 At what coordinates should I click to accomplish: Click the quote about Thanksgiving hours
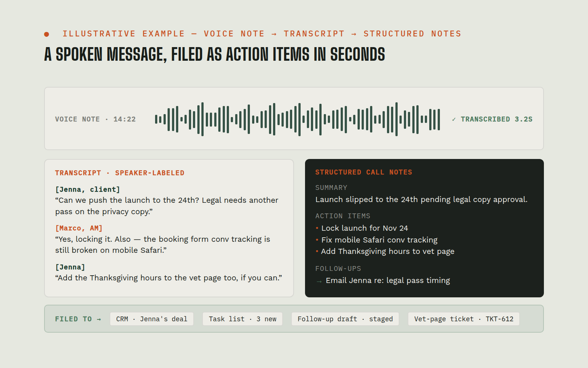point(169,278)
